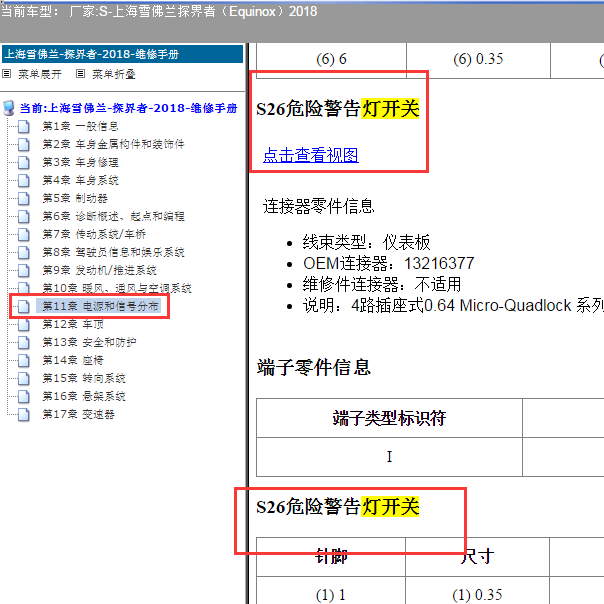Click the (1) 1 table cell
Image resolution: width=604 pixels, height=604 pixels.
(331, 593)
